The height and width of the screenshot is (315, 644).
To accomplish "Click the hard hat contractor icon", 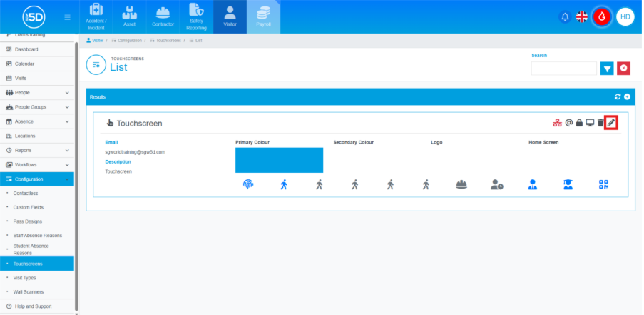I will click(461, 184).
